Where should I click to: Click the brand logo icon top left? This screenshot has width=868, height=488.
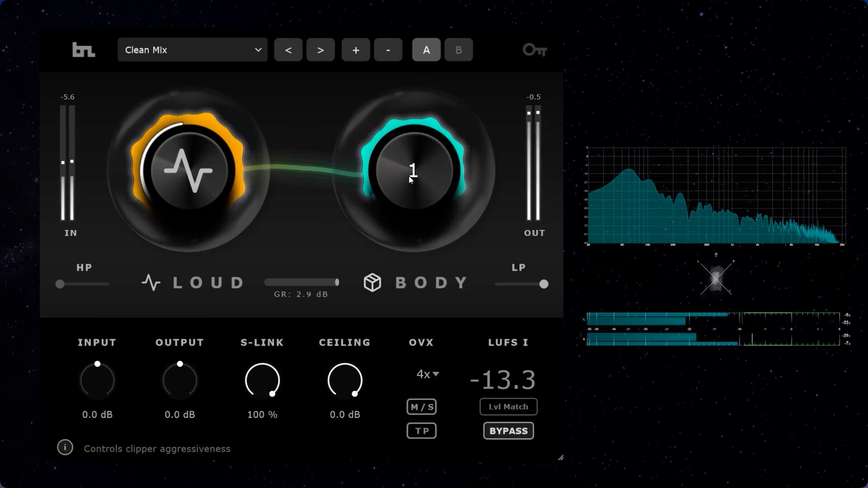pyautogui.click(x=84, y=50)
